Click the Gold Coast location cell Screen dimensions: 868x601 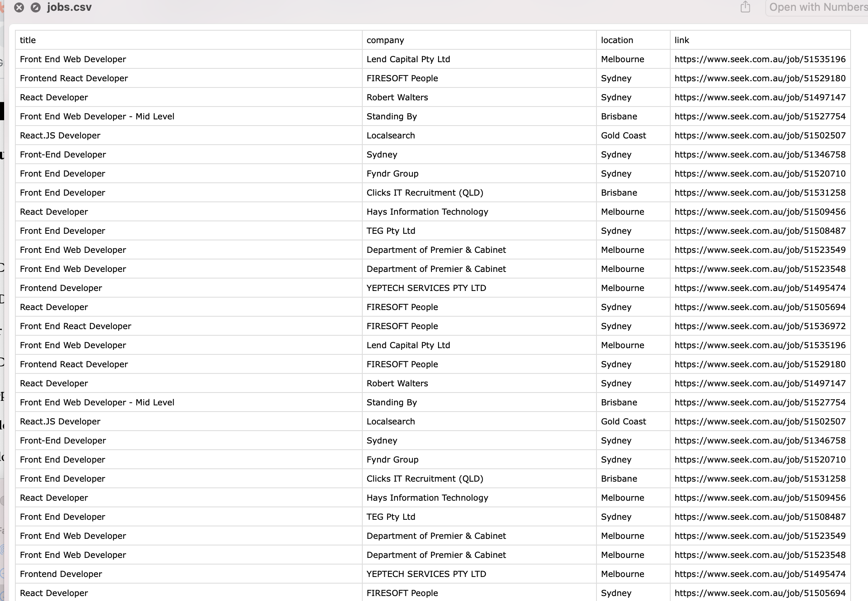coord(623,135)
